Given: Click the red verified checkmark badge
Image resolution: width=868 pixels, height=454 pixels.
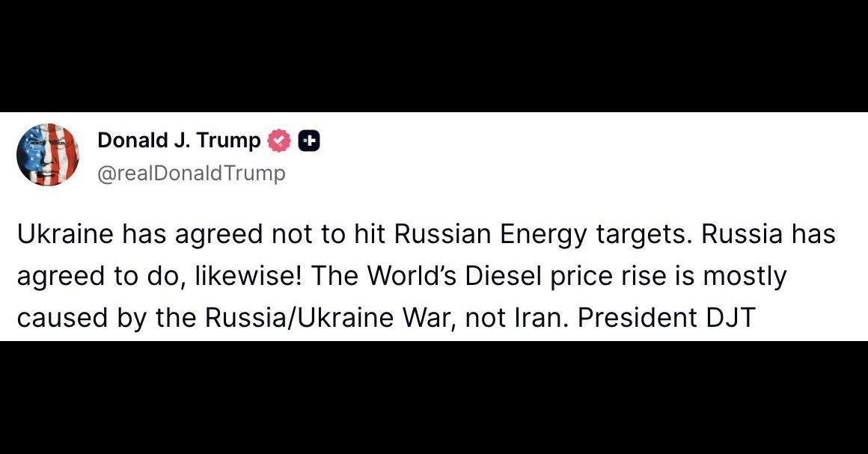Looking at the screenshot, I should (280, 141).
